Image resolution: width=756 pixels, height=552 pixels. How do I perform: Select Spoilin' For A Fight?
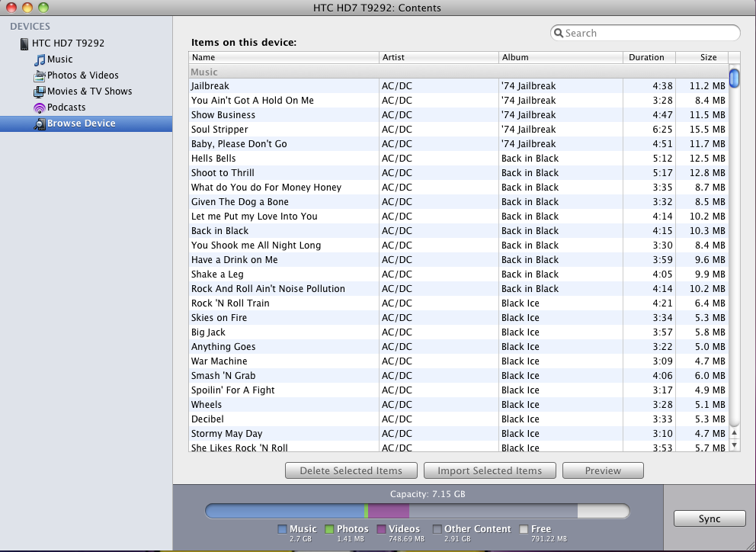point(459,390)
